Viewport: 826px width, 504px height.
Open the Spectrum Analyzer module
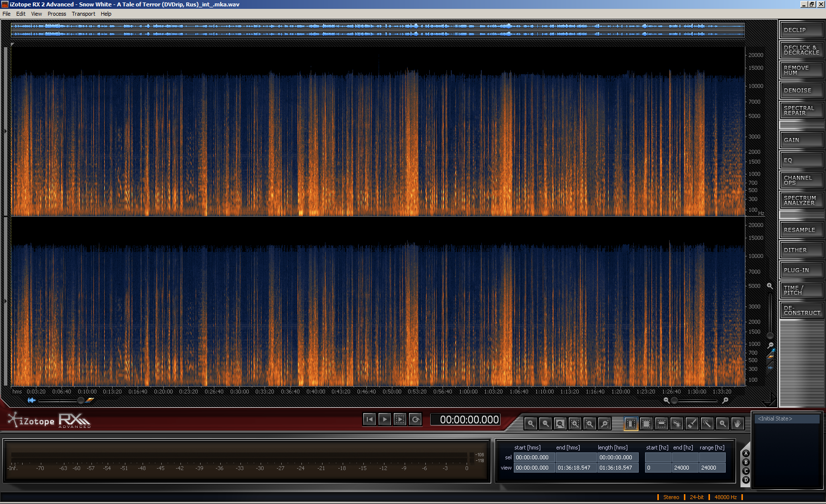click(x=801, y=200)
